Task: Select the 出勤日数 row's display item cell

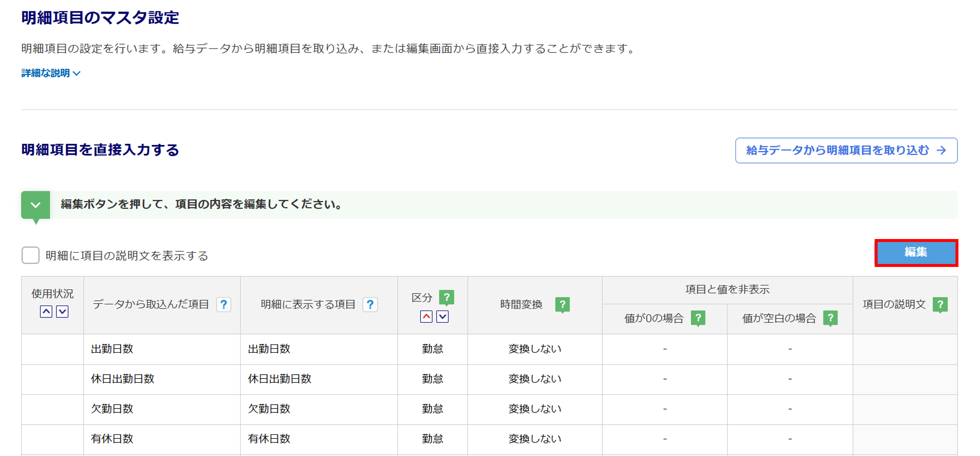Action: pyautogui.click(x=269, y=349)
